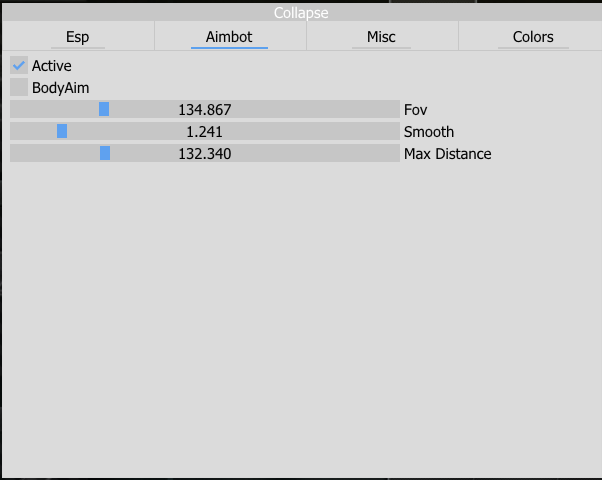
Task: Go to the Colors tab
Action: 533,37
